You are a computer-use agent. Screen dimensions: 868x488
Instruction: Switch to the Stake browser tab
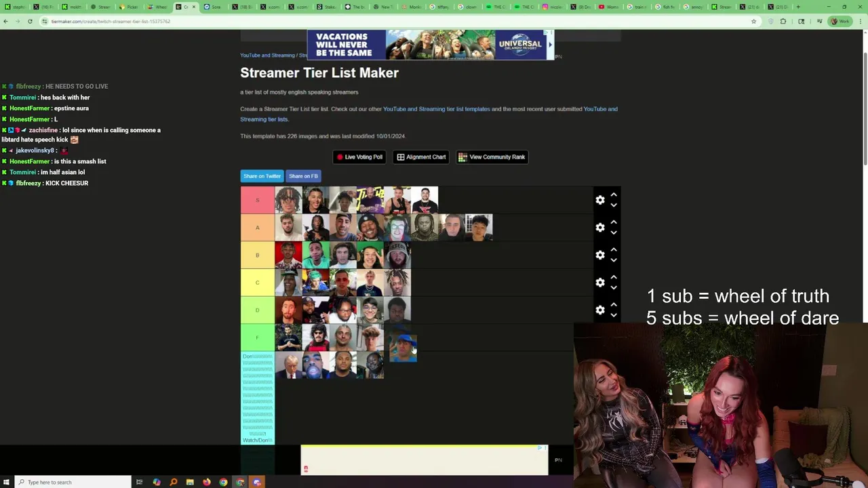coord(325,7)
